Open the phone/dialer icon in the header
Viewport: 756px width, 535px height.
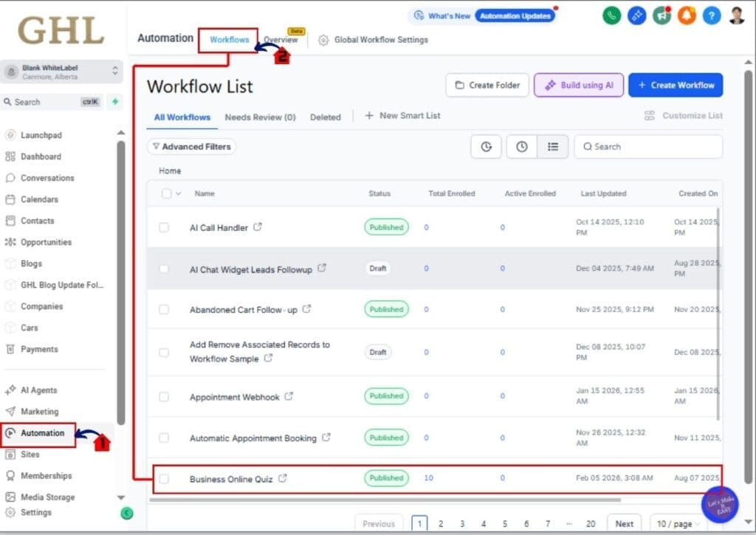(611, 15)
